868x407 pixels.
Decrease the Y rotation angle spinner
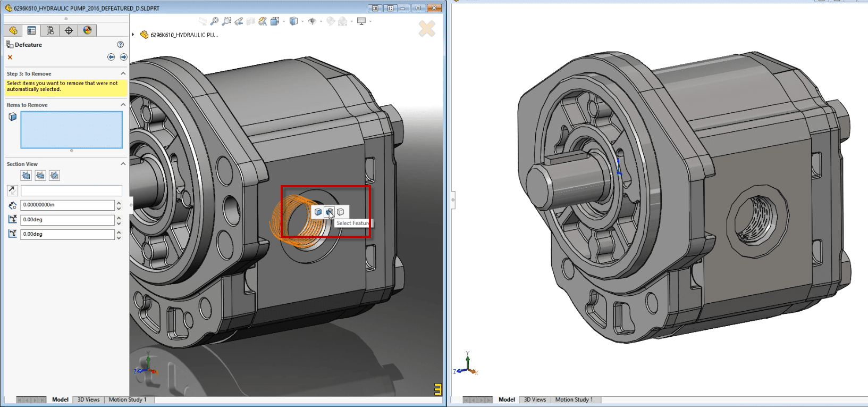click(x=119, y=237)
